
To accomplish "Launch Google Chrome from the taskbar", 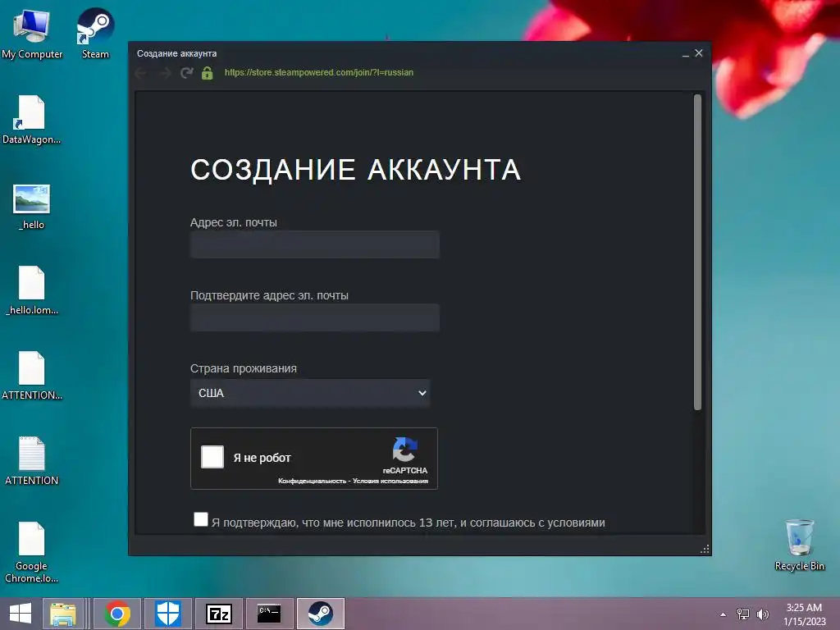I will point(117,614).
